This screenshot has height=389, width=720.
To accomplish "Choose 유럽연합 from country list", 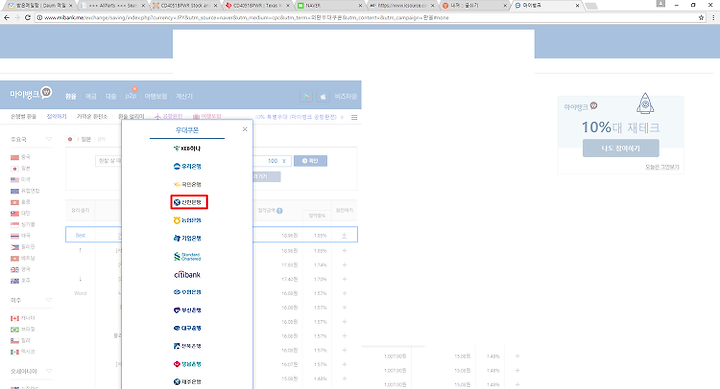I will [25, 191].
